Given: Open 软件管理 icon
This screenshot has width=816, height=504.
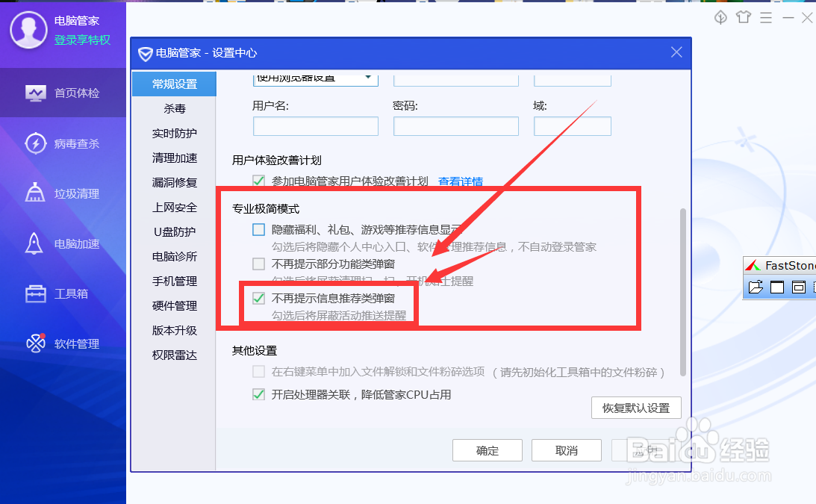Looking at the screenshot, I should 36,343.
